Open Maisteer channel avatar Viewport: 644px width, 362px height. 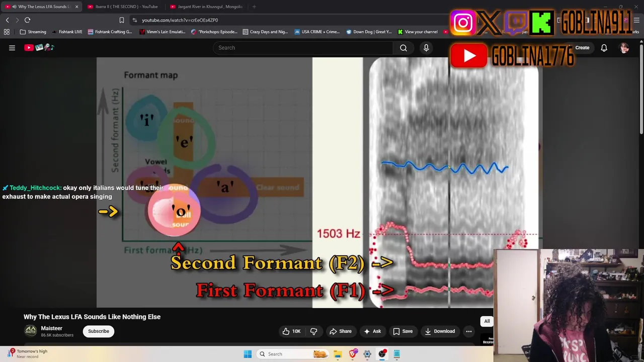(31, 331)
